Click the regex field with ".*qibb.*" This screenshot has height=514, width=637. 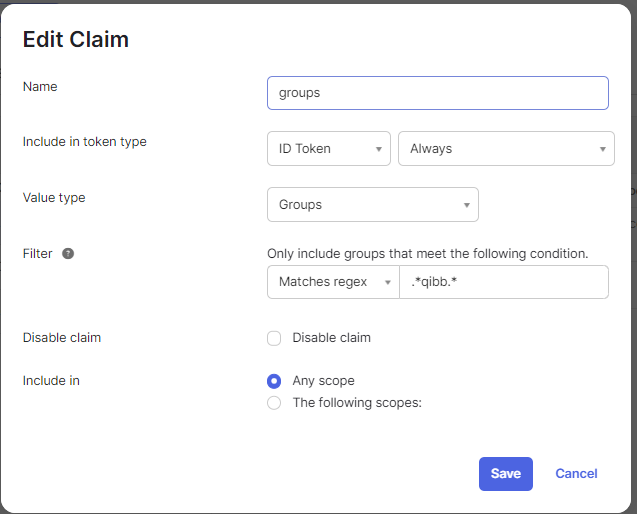[x=503, y=282]
